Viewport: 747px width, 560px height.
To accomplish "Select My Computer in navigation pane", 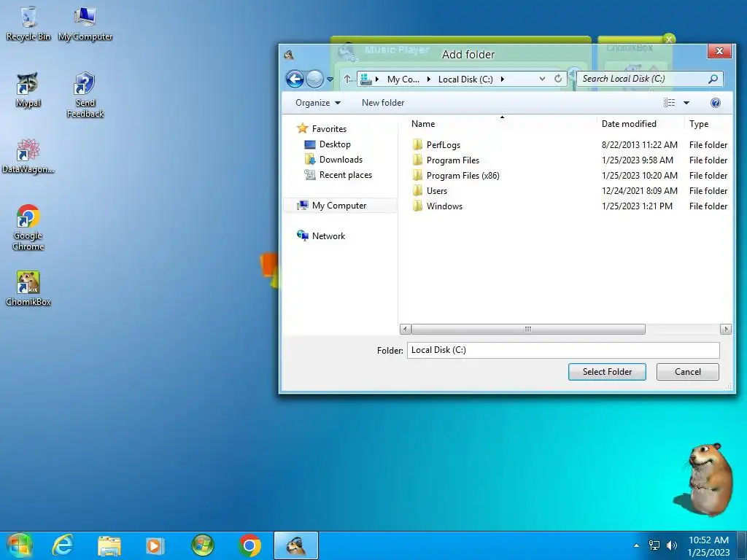I will tap(340, 205).
